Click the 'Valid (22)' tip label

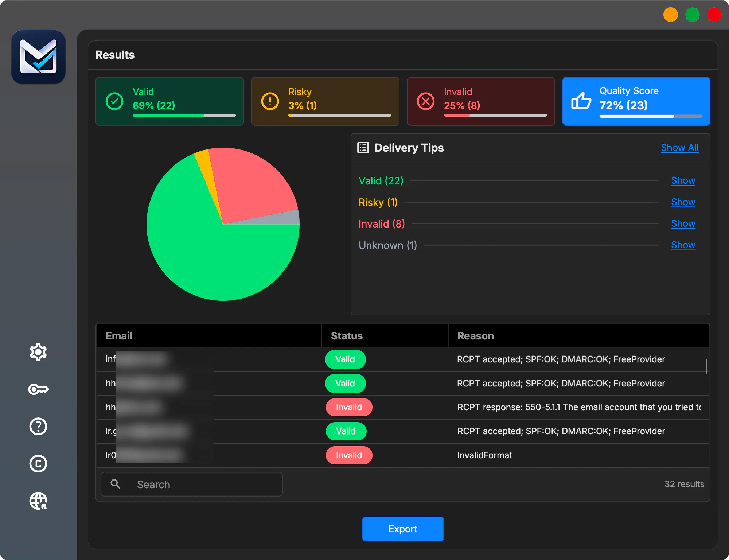pyautogui.click(x=381, y=180)
